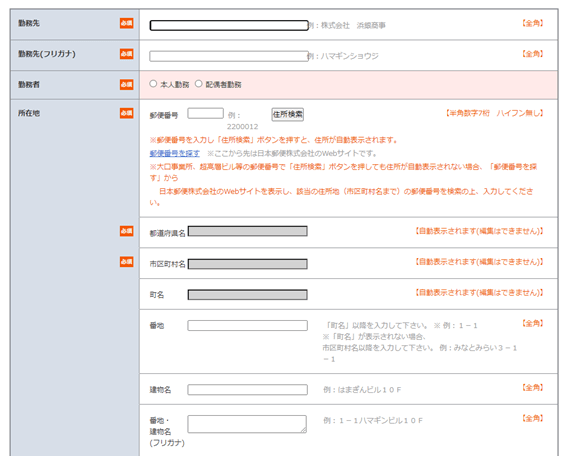
Task: Click the 【半角数字7桁 ハイフン無し】 note
Action: (x=494, y=113)
